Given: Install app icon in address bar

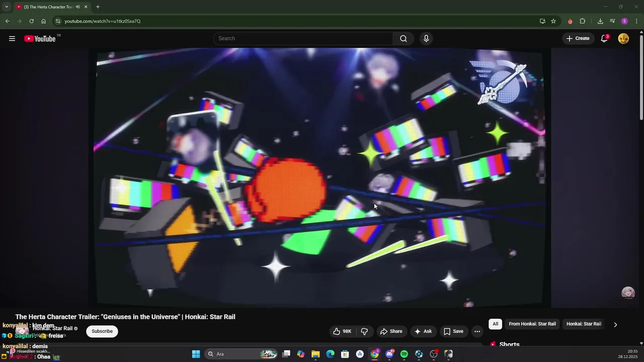Looking at the screenshot, I should [542, 21].
